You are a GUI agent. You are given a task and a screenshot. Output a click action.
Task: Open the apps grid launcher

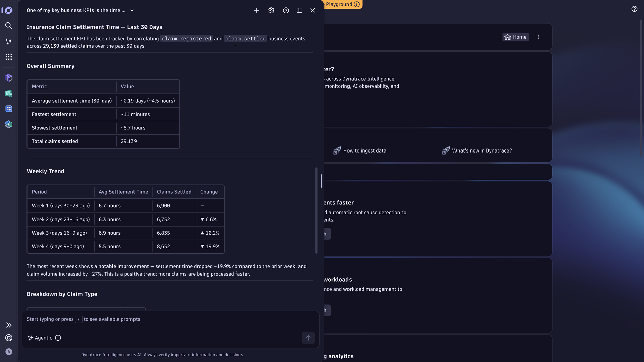click(x=9, y=57)
